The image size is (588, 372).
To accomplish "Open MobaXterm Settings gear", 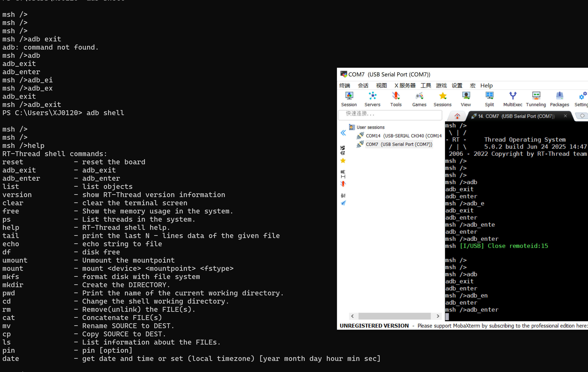I will coord(583,97).
